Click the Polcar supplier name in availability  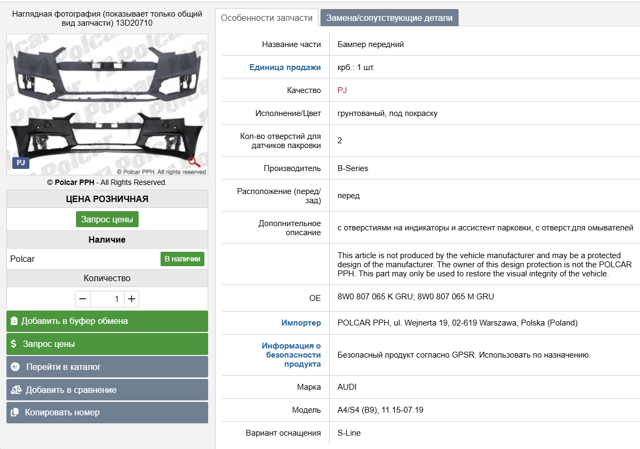click(x=22, y=259)
